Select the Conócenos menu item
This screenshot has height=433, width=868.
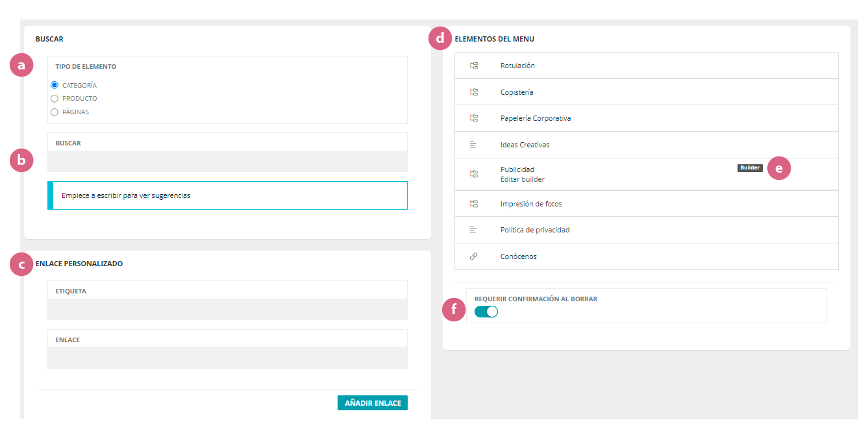(518, 256)
